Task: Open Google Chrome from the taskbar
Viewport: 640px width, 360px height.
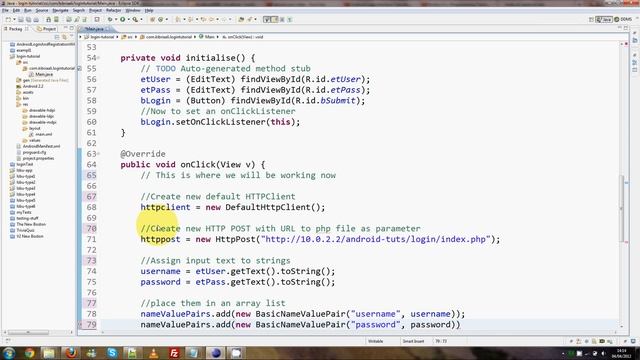Action: coord(29,353)
